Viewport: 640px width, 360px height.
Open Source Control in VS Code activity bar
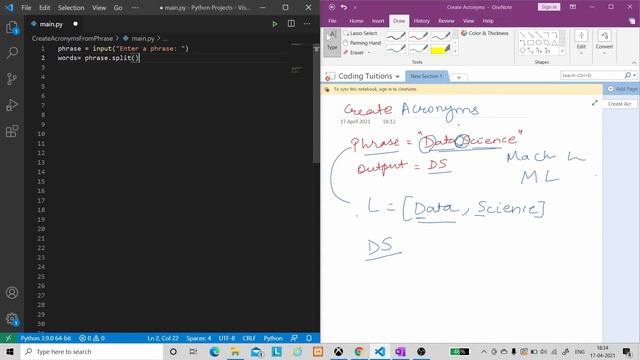pyautogui.click(x=12, y=79)
